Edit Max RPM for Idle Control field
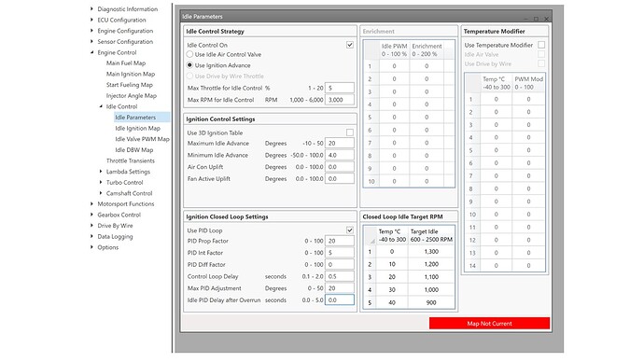This screenshot has width=644, height=362. [x=339, y=100]
